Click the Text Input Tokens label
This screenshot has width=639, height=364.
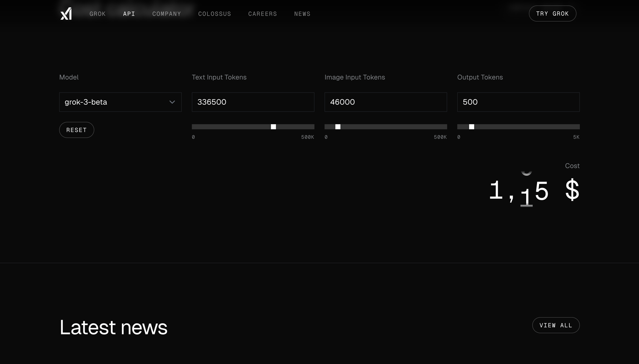(219, 77)
